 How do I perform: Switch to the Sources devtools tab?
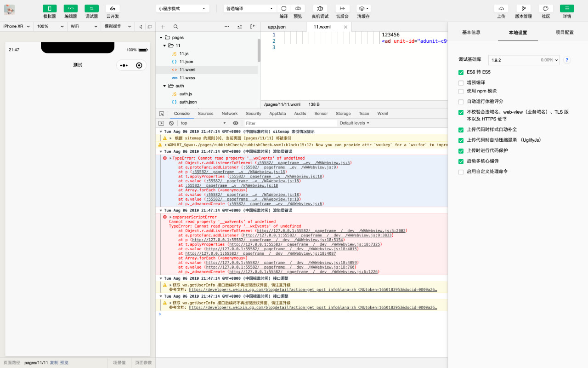(x=205, y=114)
